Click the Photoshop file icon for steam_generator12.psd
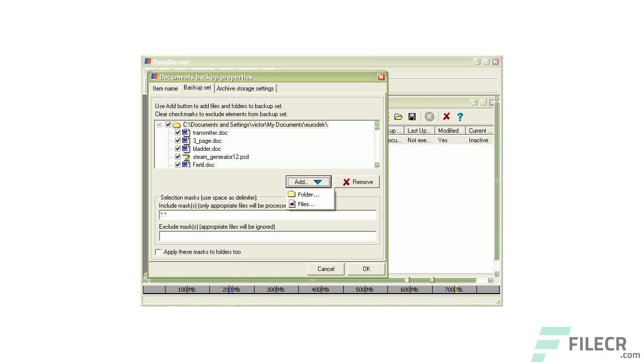This screenshot has height=362, width=644. point(186,157)
